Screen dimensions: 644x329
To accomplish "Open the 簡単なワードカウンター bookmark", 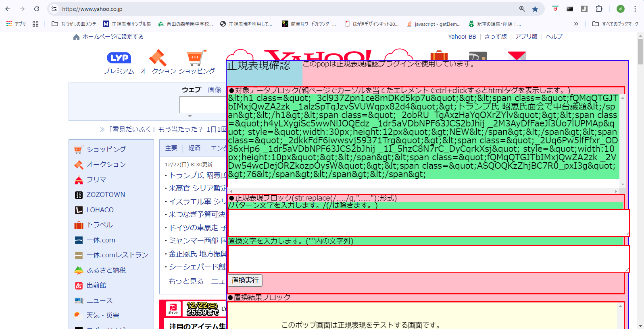I will 309,24.
